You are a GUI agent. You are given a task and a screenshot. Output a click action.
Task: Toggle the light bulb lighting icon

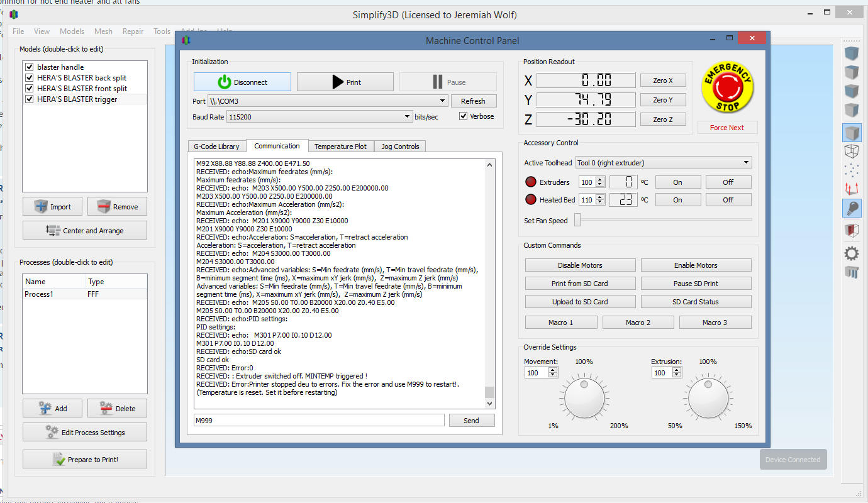(x=852, y=207)
